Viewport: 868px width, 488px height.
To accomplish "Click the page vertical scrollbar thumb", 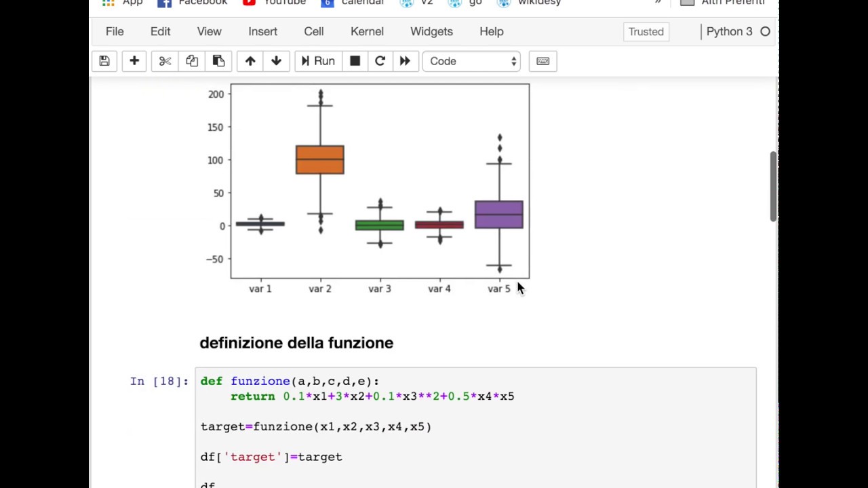I will [773, 186].
